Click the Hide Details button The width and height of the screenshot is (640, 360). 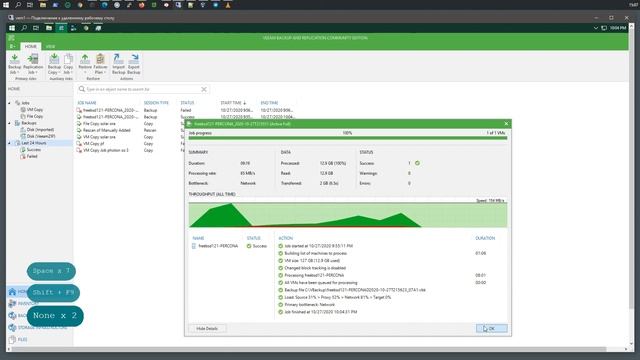pos(207,328)
